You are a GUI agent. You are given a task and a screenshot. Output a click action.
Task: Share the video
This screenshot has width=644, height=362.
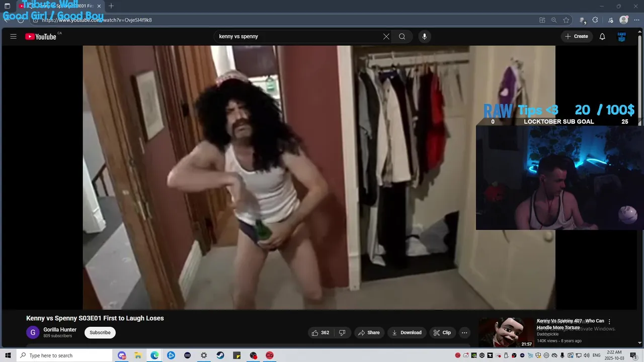[369, 332]
